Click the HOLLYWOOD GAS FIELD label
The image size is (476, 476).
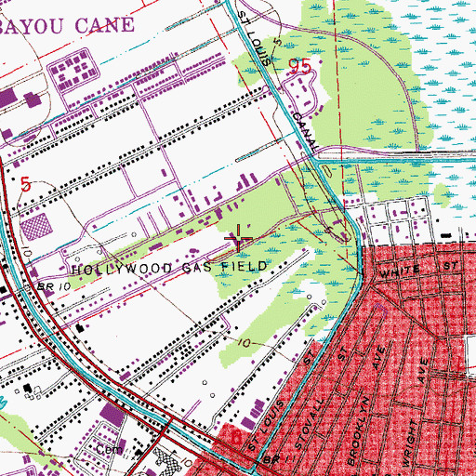[x=169, y=268]
